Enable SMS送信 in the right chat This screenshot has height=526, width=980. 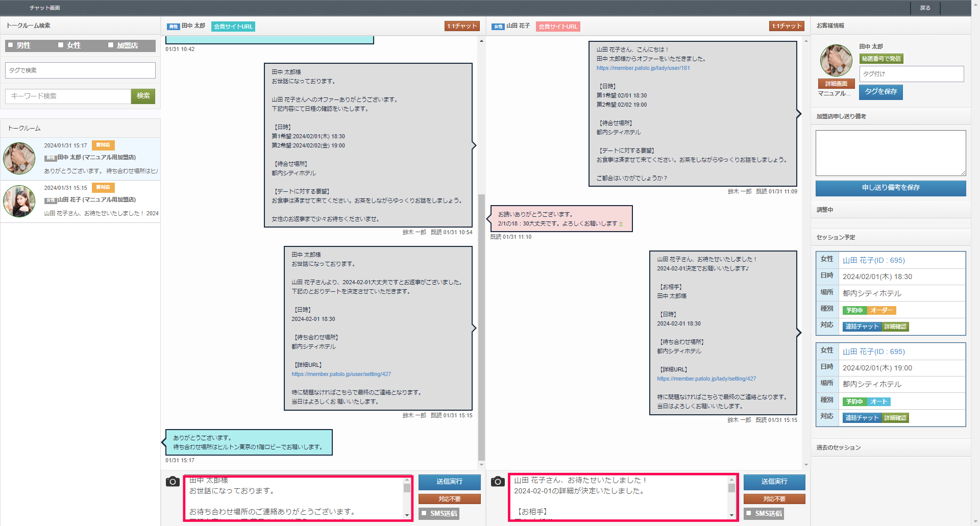click(x=749, y=513)
